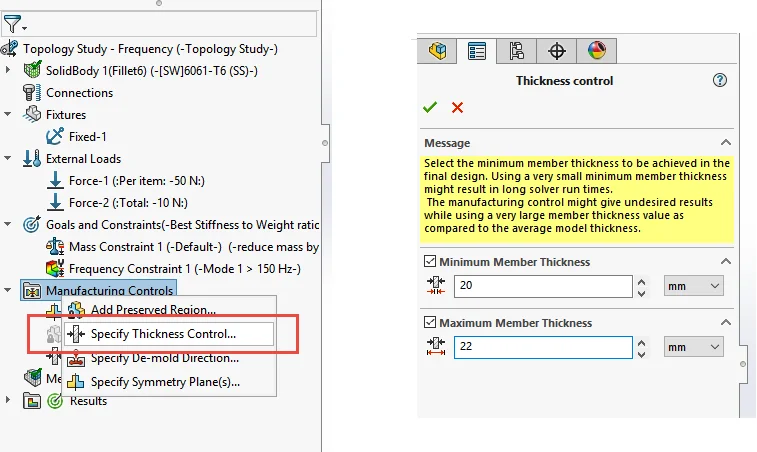Click the Goals and Constraints target icon
Image resolution: width=757 pixels, height=452 pixels.
click(x=32, y=225)
